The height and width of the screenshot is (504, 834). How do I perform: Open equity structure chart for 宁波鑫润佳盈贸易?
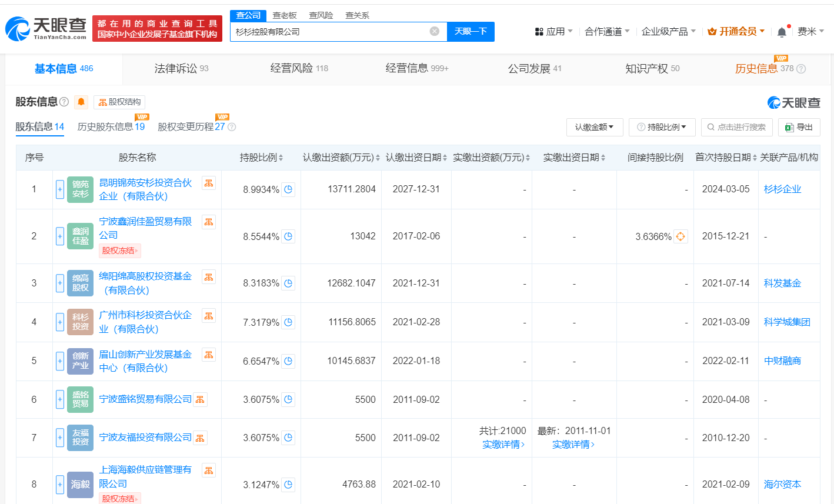tap(209, 222)
